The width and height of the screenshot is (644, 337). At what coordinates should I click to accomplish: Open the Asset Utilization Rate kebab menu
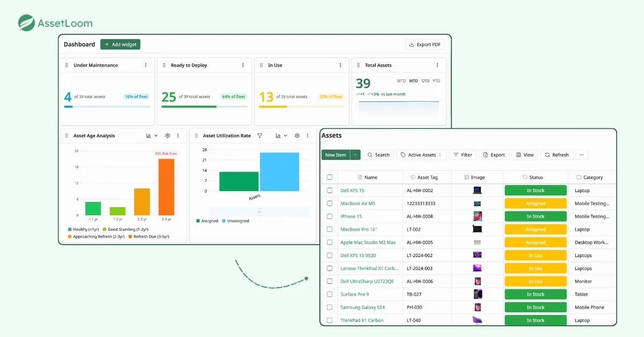(308, 136)
